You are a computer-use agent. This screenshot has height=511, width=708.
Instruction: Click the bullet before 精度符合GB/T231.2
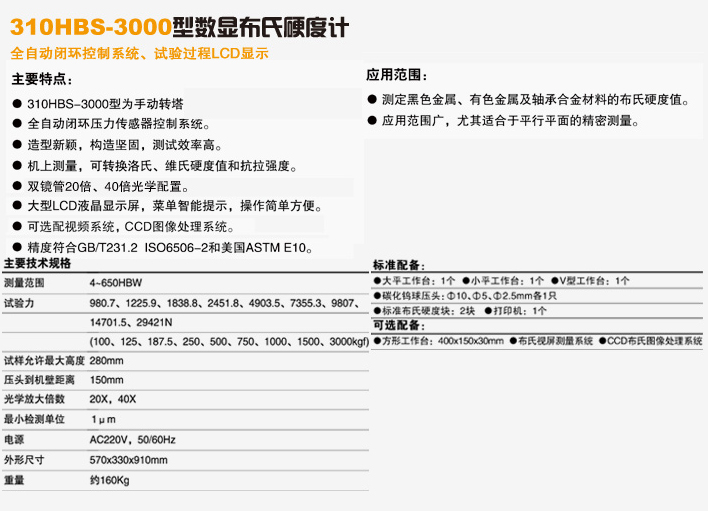point(17,247)
